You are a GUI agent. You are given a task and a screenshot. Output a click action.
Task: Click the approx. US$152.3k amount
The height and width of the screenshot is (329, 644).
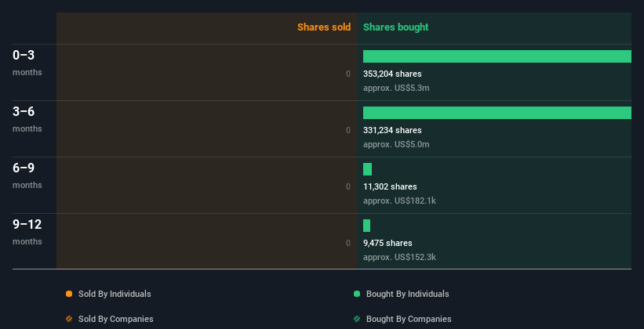[399, 257]
